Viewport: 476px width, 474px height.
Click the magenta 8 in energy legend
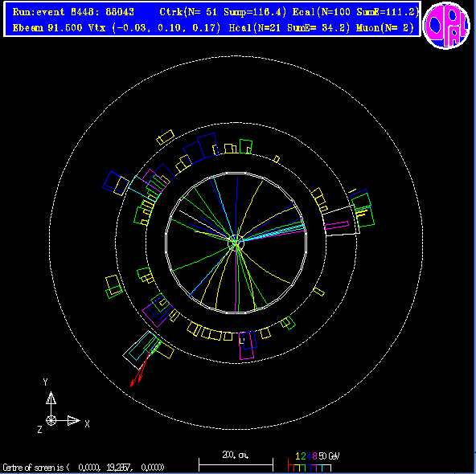(x=314, y=456)
